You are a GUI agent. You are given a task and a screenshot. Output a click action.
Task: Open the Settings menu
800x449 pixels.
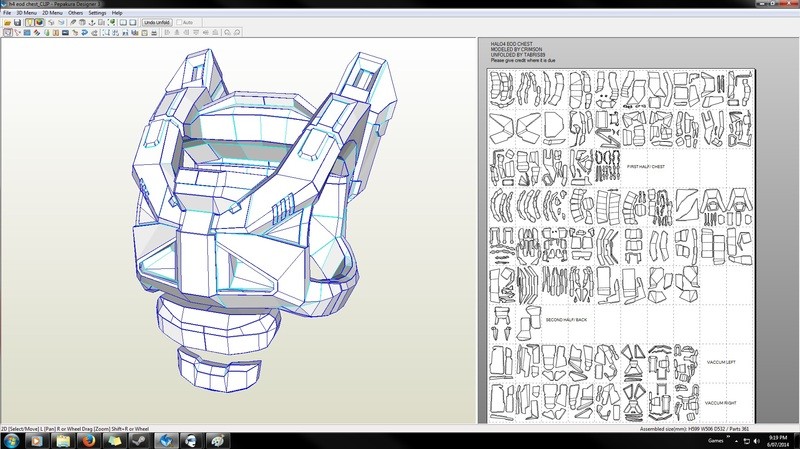click(x=97, y=13)
